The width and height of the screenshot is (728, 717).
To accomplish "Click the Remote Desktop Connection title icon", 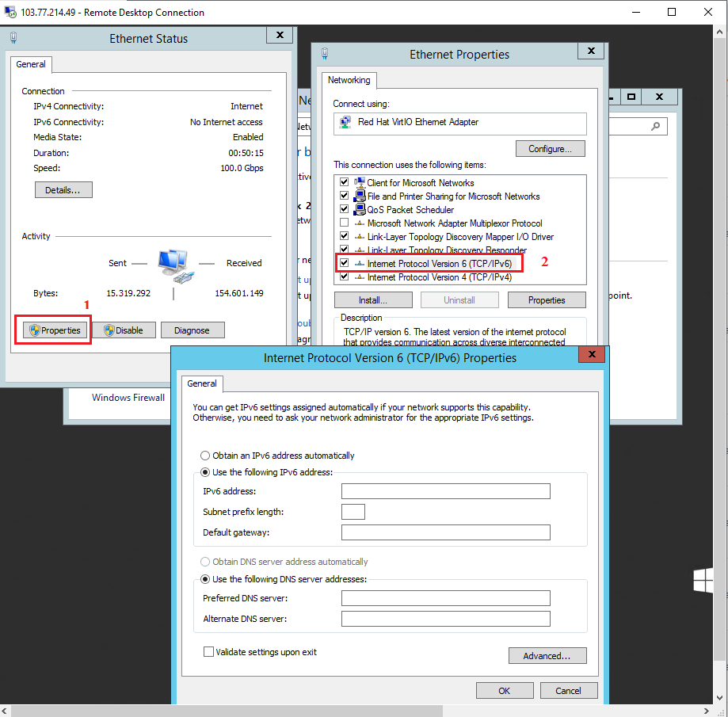I will pos(10,12).
